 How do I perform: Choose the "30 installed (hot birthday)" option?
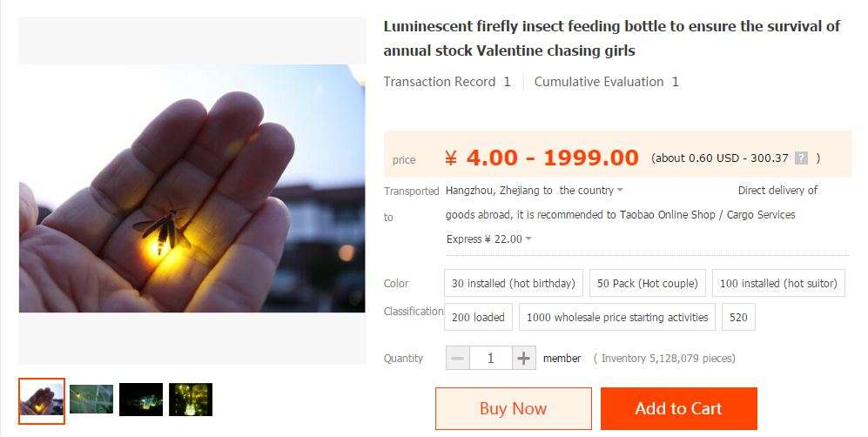(514, 283)
